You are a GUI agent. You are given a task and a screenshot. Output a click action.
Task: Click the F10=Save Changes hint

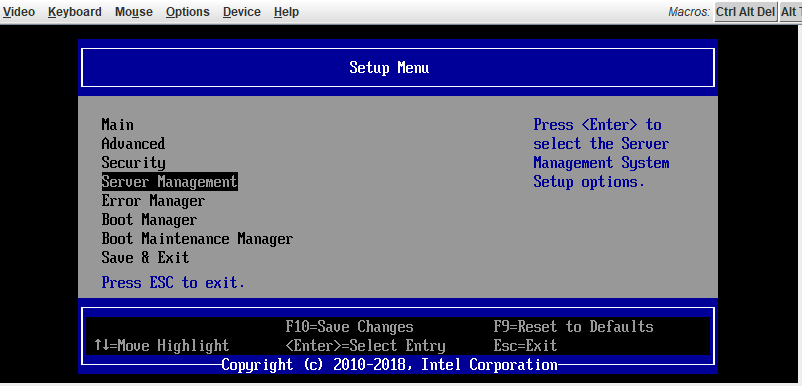point(349,327)
